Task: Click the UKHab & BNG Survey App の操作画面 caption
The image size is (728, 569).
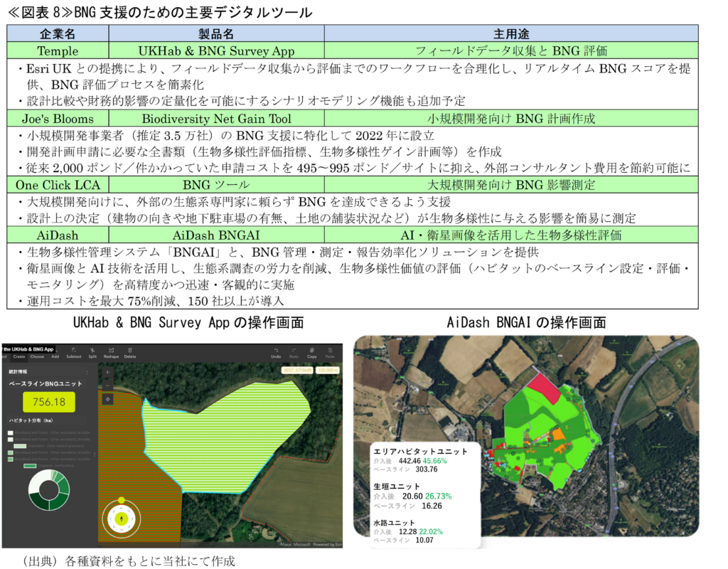Action: point(188,322)
